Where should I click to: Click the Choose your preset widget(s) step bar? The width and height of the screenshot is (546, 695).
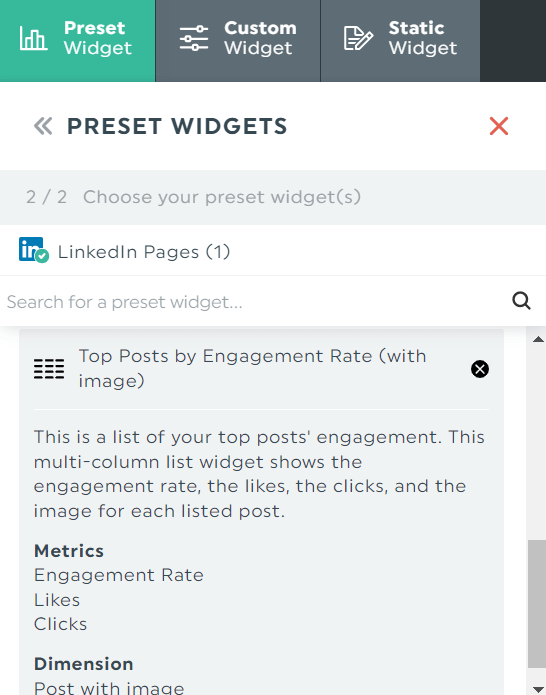[x=273, y=197]
